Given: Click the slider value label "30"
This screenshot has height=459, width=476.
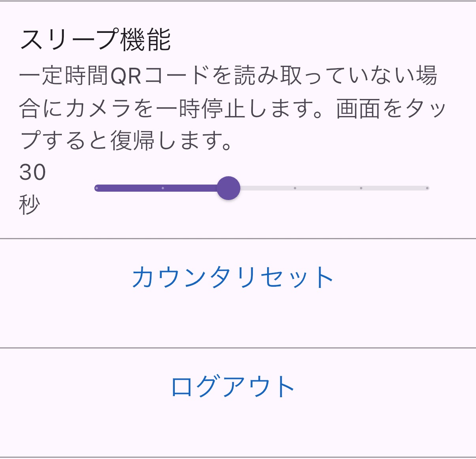Looking at the screenshot, I should (32, 172).
